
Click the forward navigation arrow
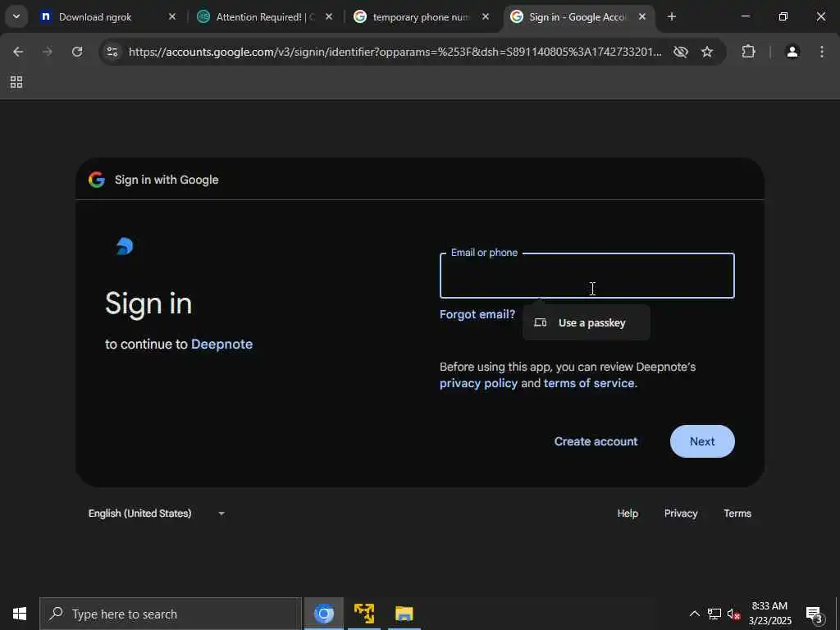[47, 52]
